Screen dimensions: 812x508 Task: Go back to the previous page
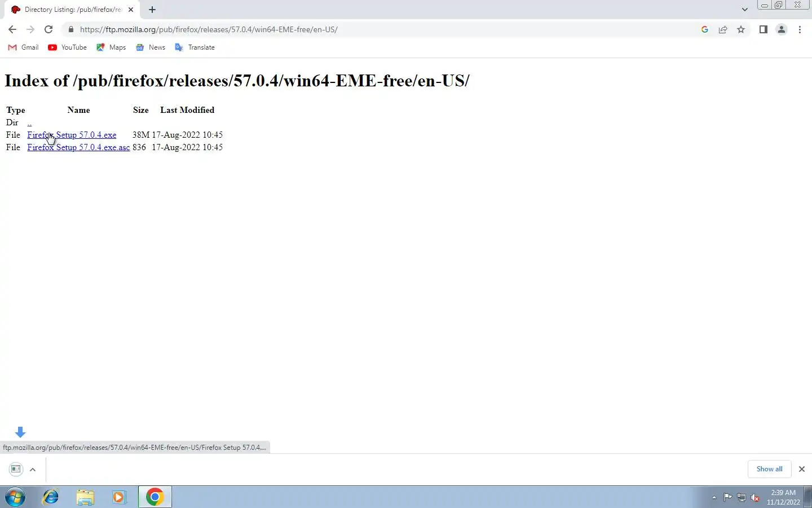[x=12, y=29]
